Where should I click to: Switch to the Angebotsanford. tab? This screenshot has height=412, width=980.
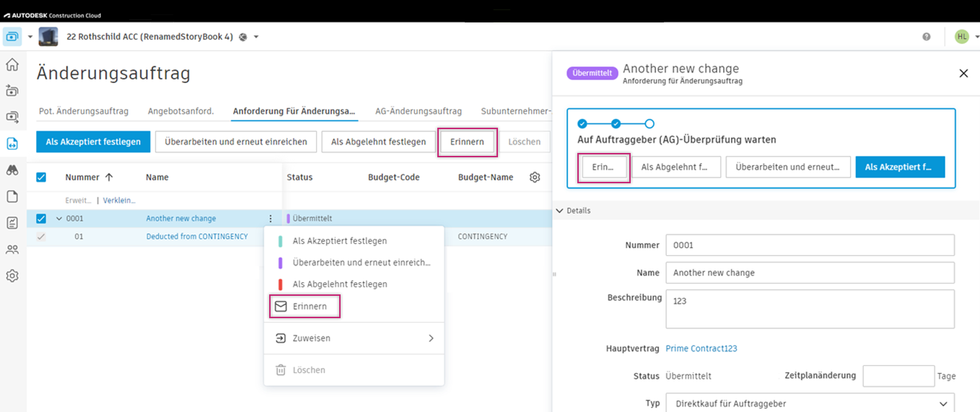click(180, 111)
